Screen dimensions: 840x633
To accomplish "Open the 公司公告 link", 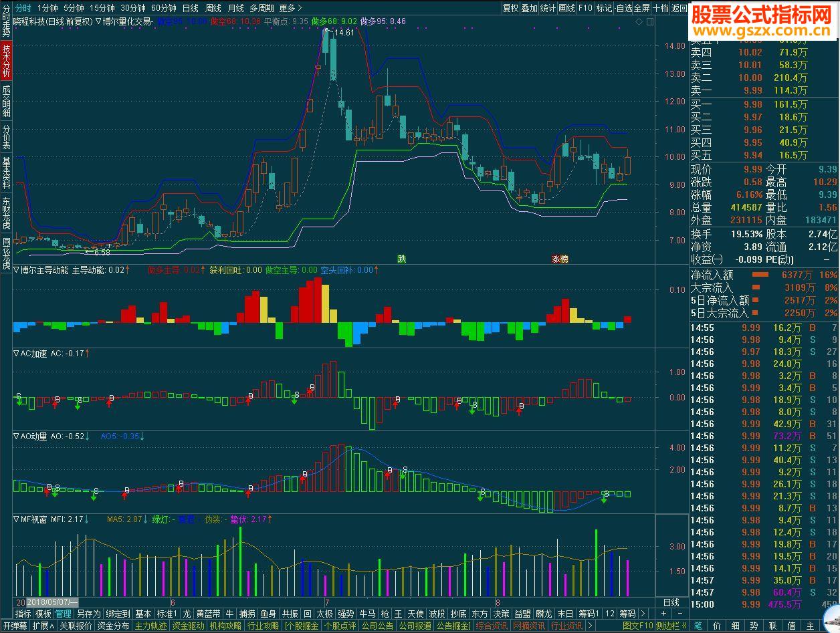I will [378, 626].
